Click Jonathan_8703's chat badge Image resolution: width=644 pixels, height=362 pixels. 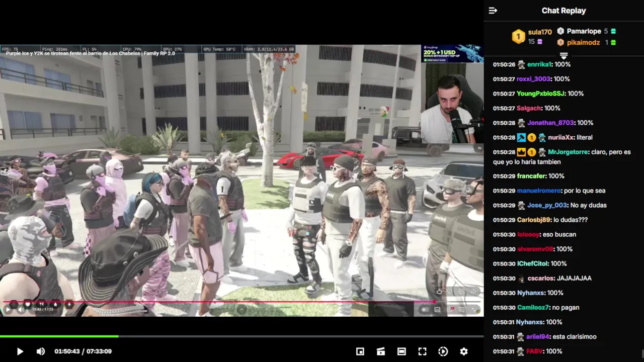pyautogui.click(x=521, y=123)
